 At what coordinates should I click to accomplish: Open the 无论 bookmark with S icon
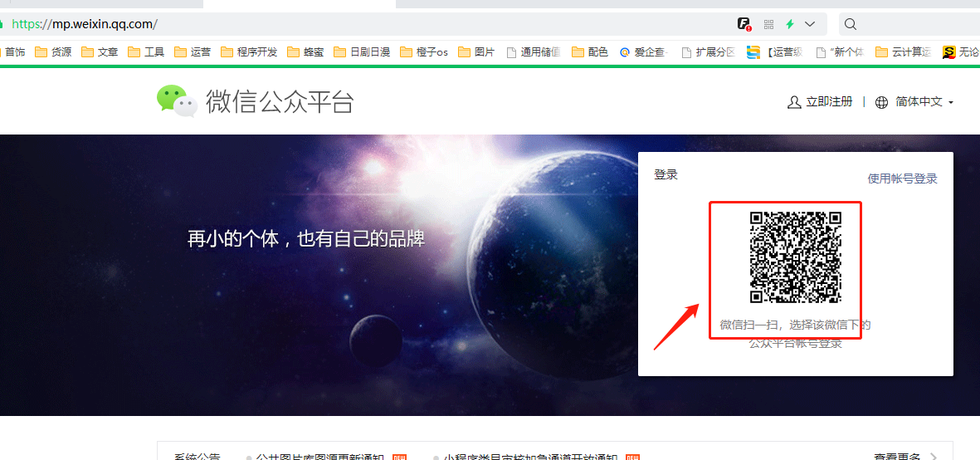961,51
